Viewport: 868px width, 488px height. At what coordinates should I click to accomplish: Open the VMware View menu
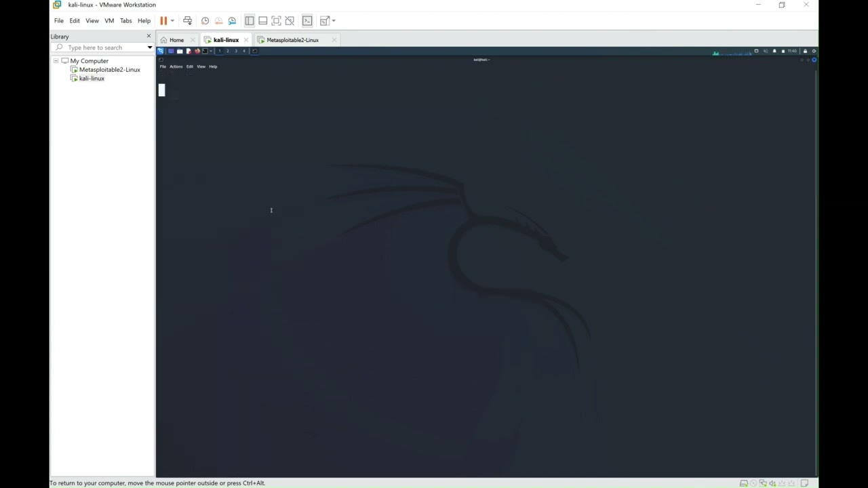(x=92, y=21)
